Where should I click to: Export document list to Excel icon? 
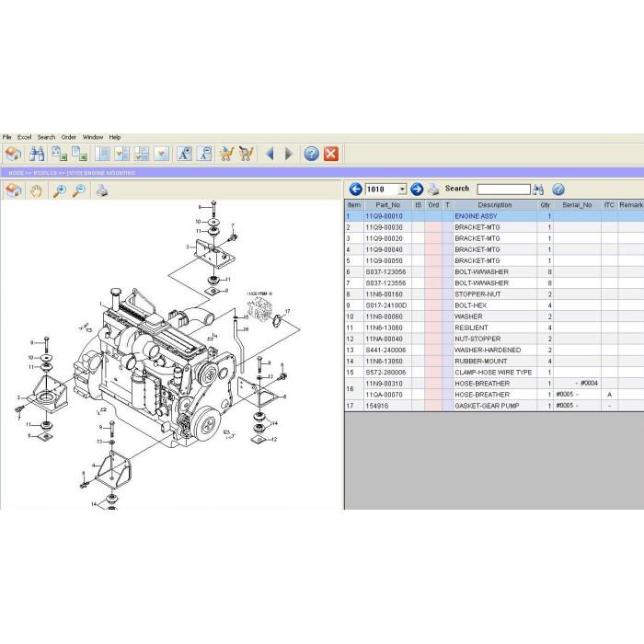tap(79, 154)
